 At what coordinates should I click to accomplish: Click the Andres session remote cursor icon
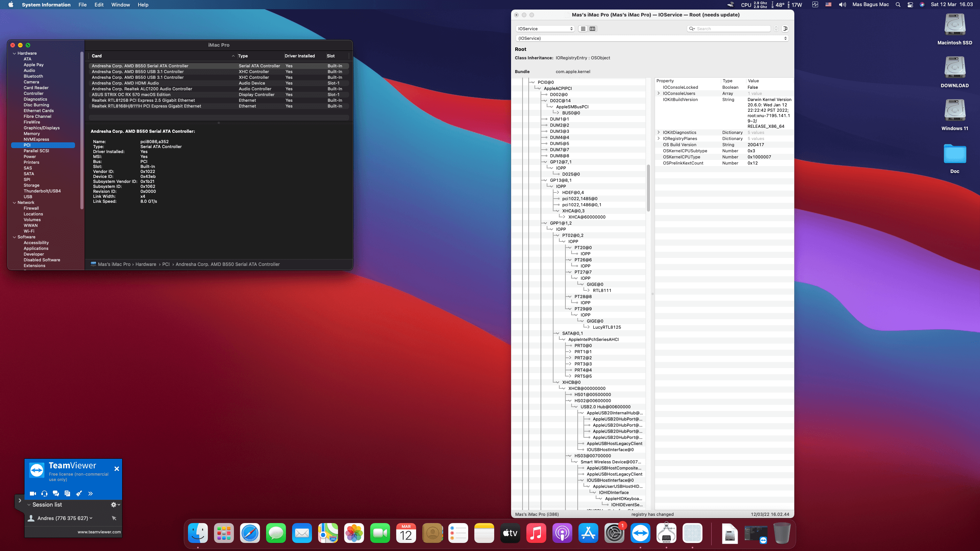[114, 518]
